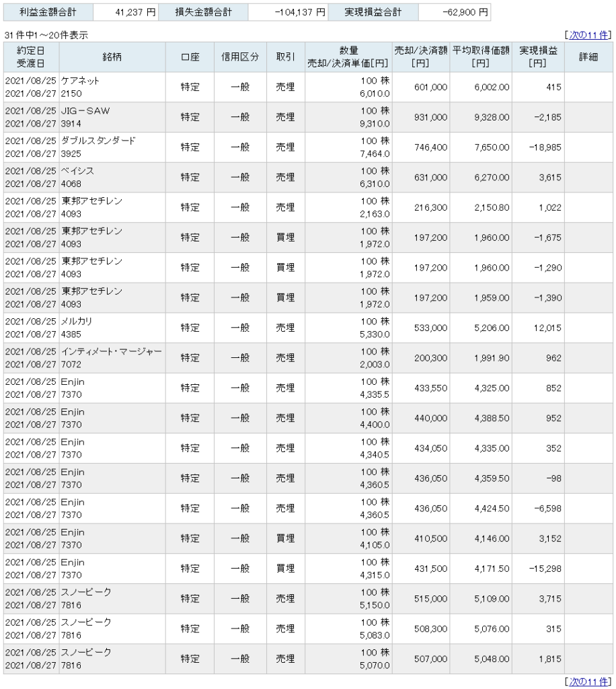Select realized profit 3,615 for ベイシス

[550, 178]
